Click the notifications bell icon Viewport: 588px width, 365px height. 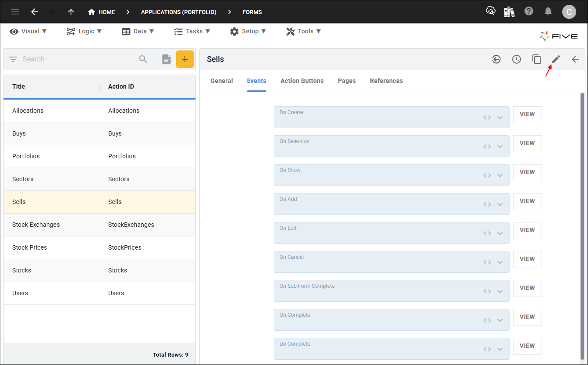pos(548,11)
